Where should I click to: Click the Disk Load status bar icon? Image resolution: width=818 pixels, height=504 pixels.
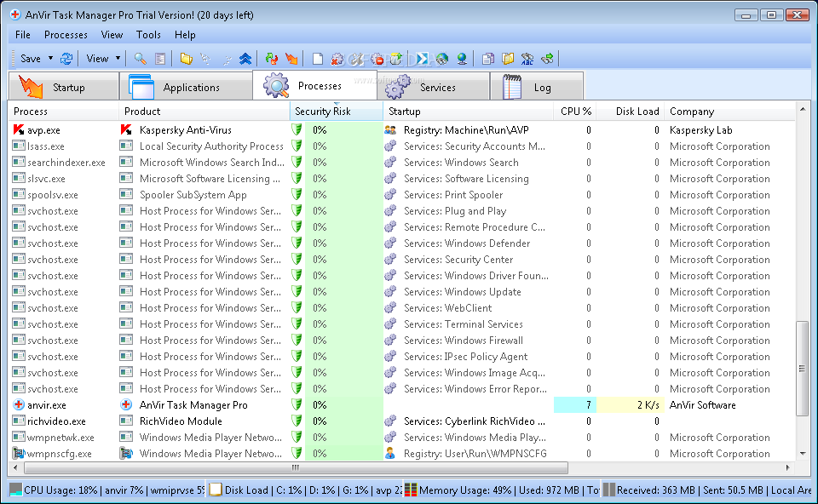tap(216, 490)
